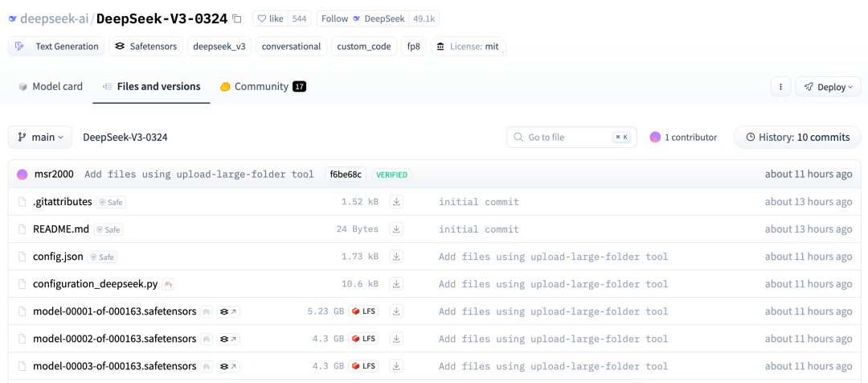Screen dimensions: 868x383
Task: Open History: 10 commits
Action: 797,137
